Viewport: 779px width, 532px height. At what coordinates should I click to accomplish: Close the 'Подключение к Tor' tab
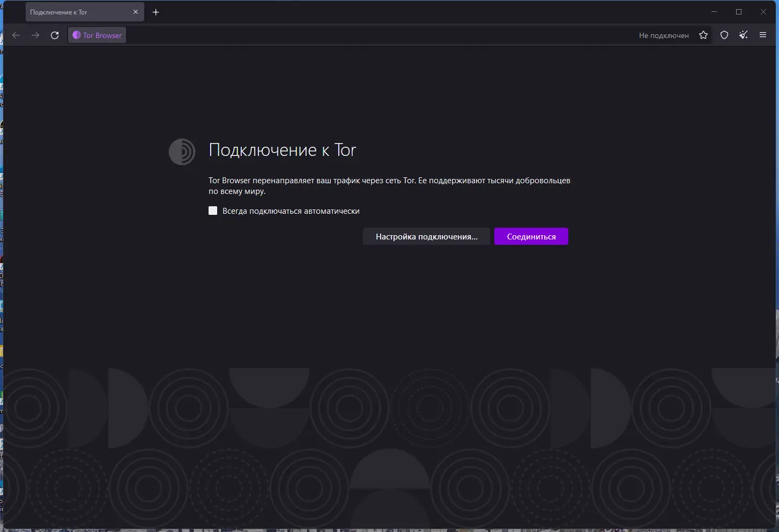coord(136,12)
